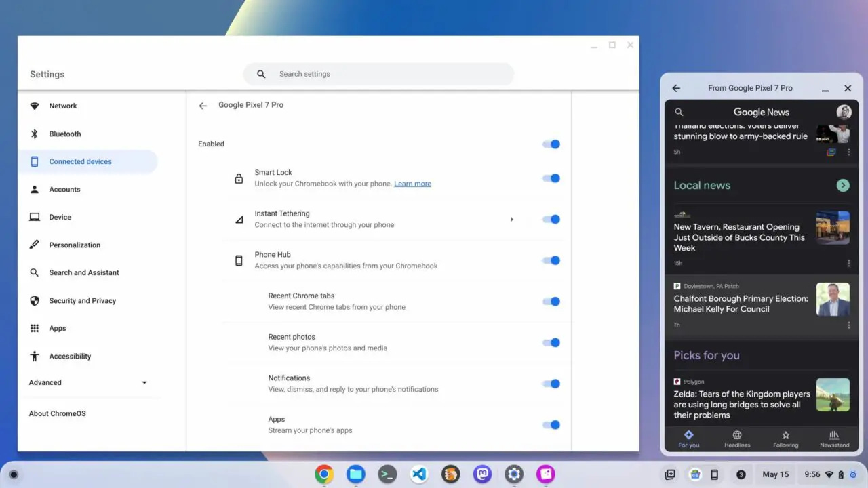
Task: Open more options for Chalfont Borough article
Action: point(848,325)
